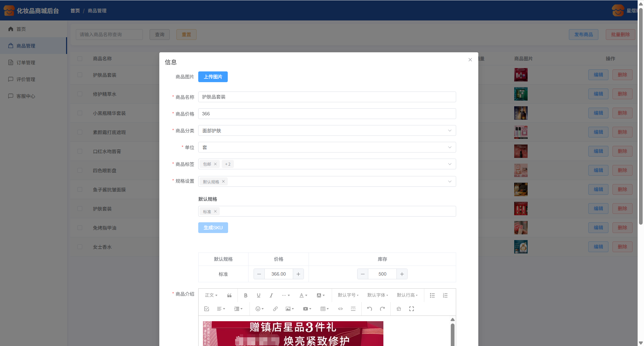
Task: Click the undo arrow in the editor
Action: coord(369,309)
